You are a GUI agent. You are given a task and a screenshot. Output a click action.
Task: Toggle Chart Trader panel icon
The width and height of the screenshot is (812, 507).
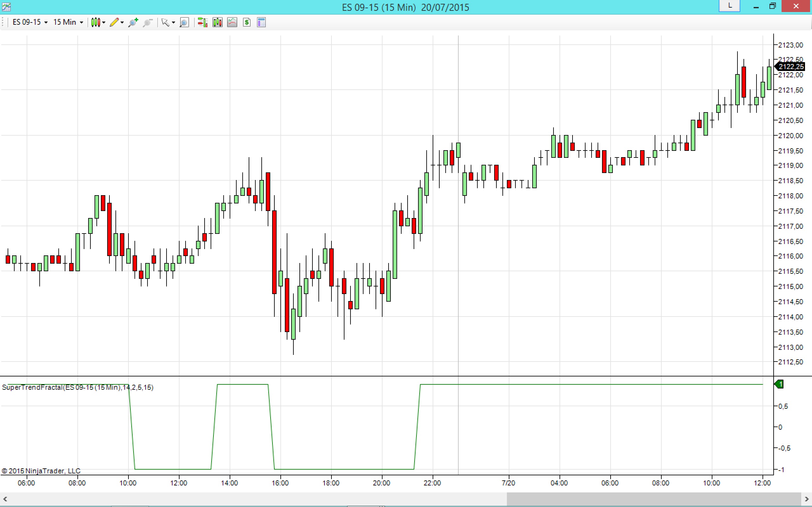click(203, 22)
